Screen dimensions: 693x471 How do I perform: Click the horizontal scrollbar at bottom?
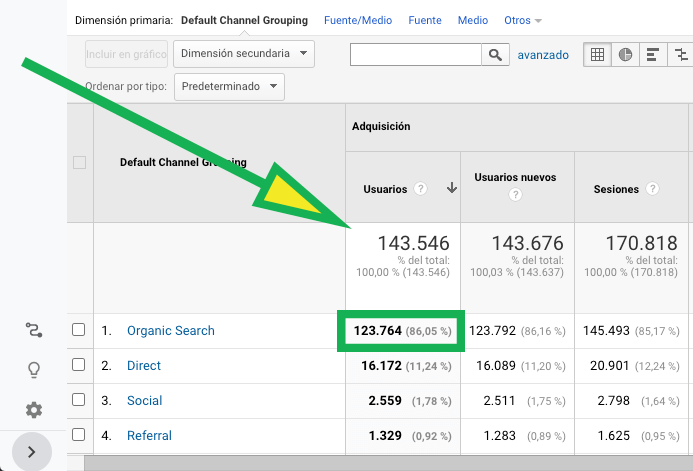[x=388, y=463]
